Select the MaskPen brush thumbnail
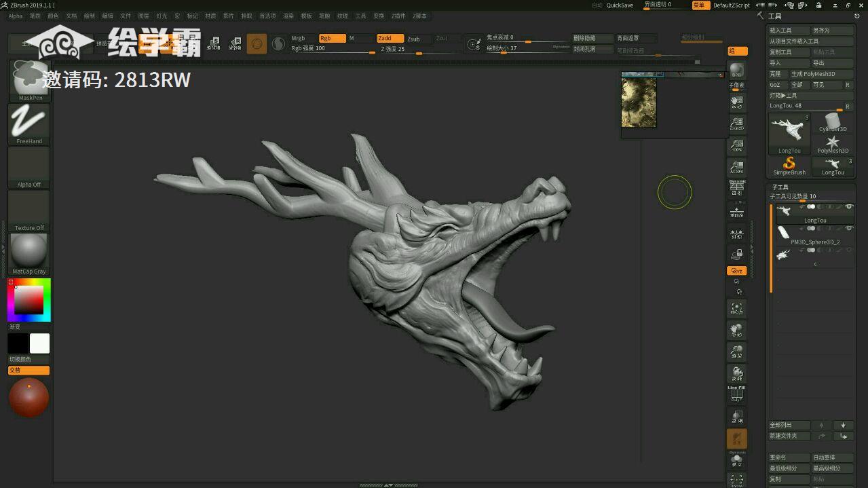868x488 pixels. point(29,80)
